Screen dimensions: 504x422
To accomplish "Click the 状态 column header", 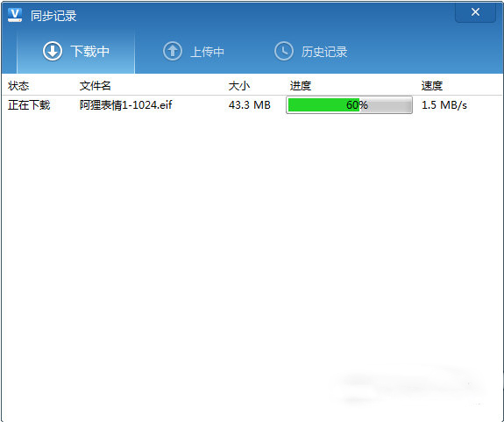I will click(18, 86).
